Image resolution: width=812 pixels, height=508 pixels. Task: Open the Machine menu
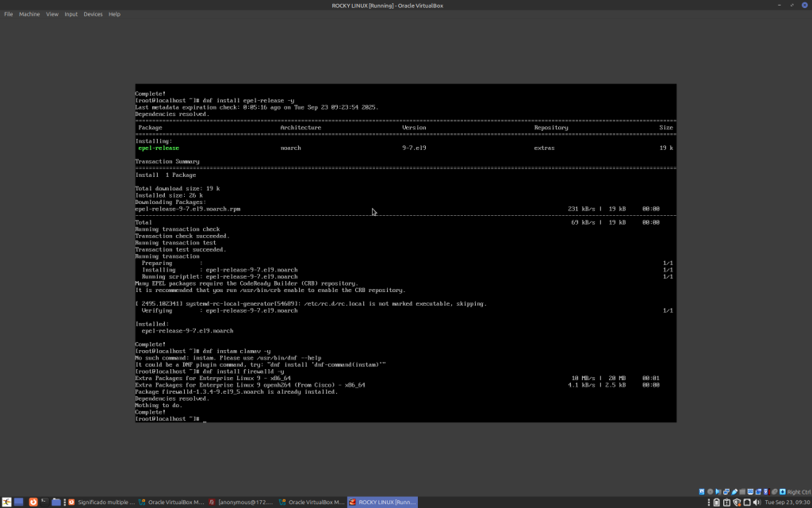pos(29,14)
